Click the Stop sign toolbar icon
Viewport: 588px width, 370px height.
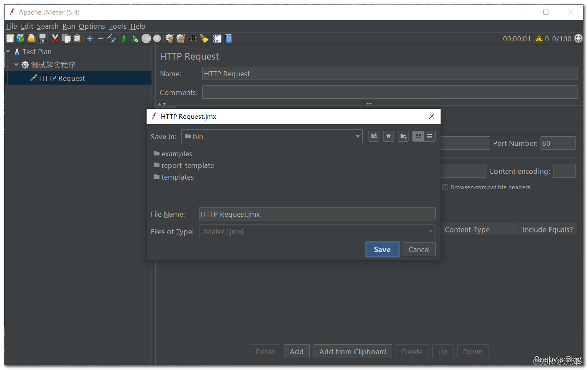[146, 38]
